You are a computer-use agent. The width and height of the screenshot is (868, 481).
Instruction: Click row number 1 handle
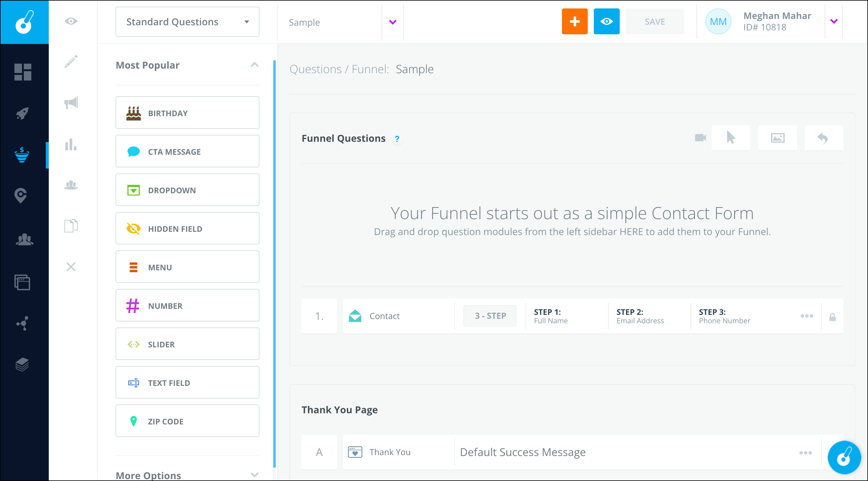[319, 316]
